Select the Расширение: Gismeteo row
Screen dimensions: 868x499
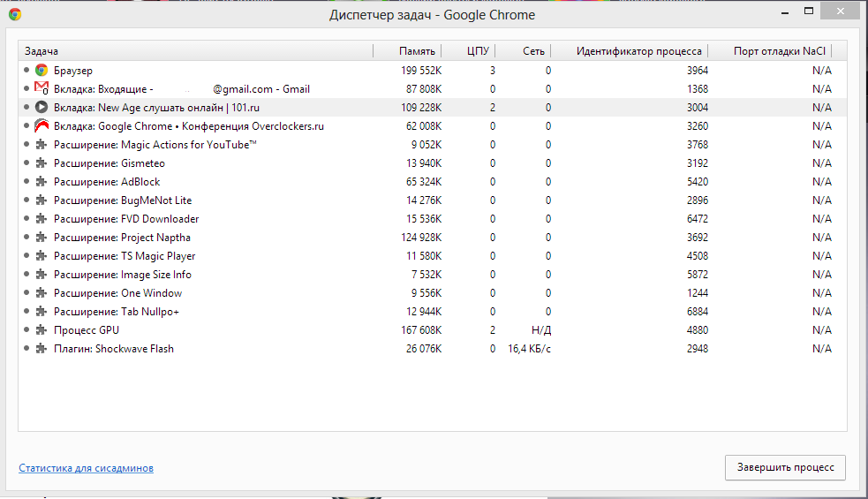pyautogui.click(x=433, y=163)
